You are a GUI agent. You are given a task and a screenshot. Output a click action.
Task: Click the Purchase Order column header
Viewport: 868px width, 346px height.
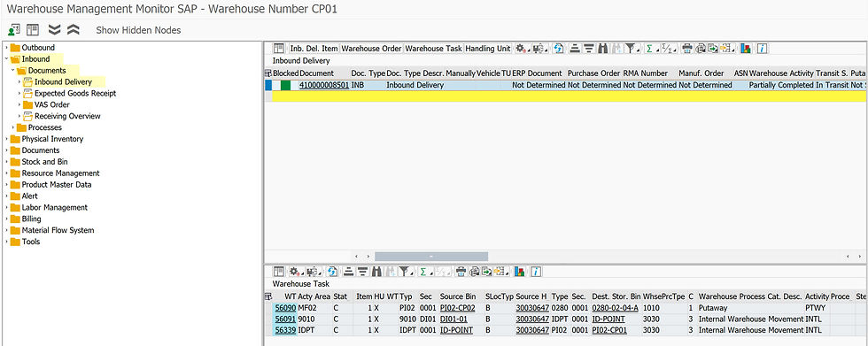tap(593, 73)
